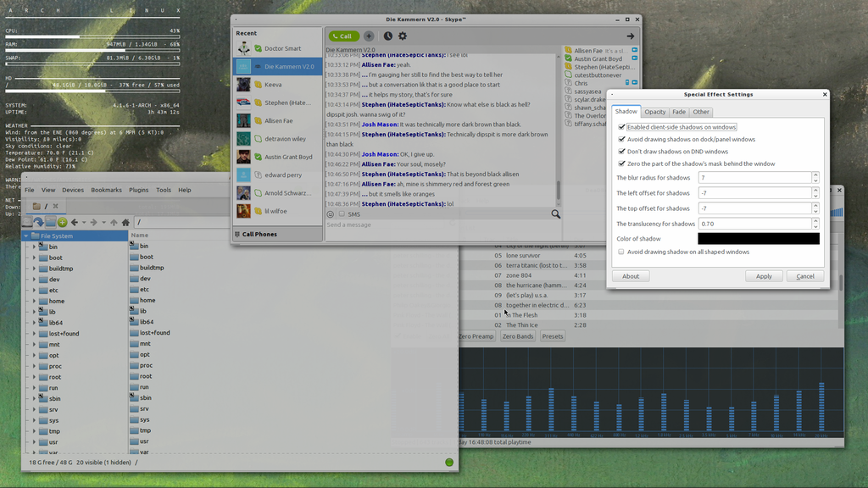Click the black shadow color swatch
The width and height of the screenshot is (868, 488).
(759, 239)
